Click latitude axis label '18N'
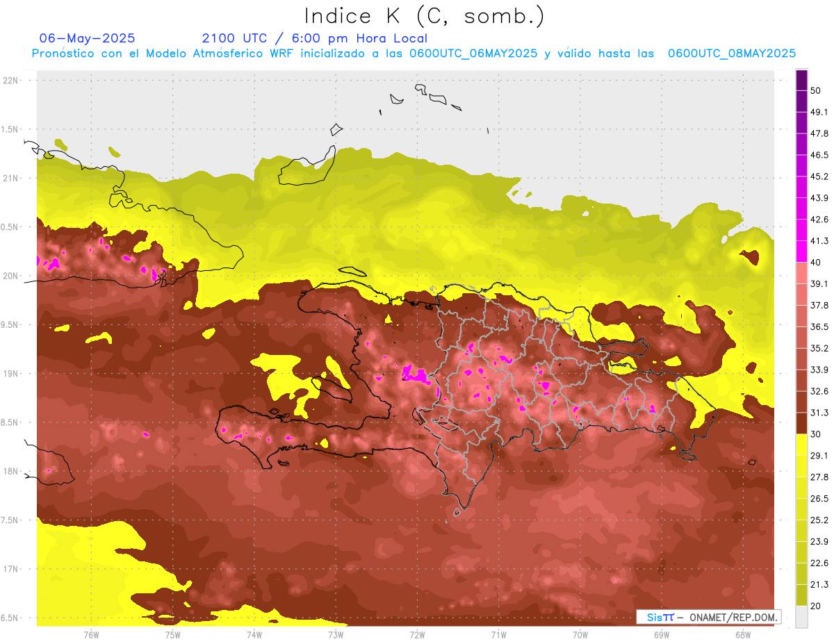The width and height of the screenshot is (834, 644). click(x=12, y=471)
